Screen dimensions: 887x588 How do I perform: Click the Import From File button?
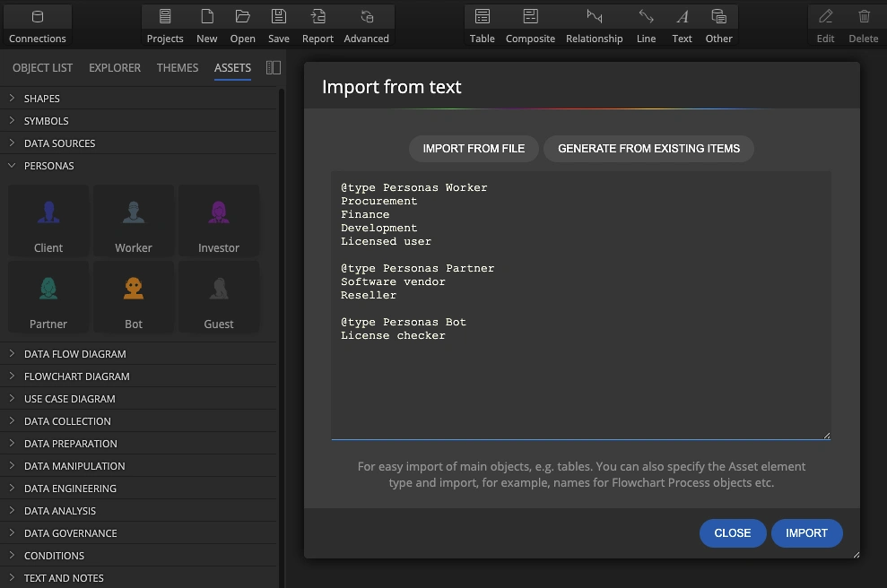[474, 149]
